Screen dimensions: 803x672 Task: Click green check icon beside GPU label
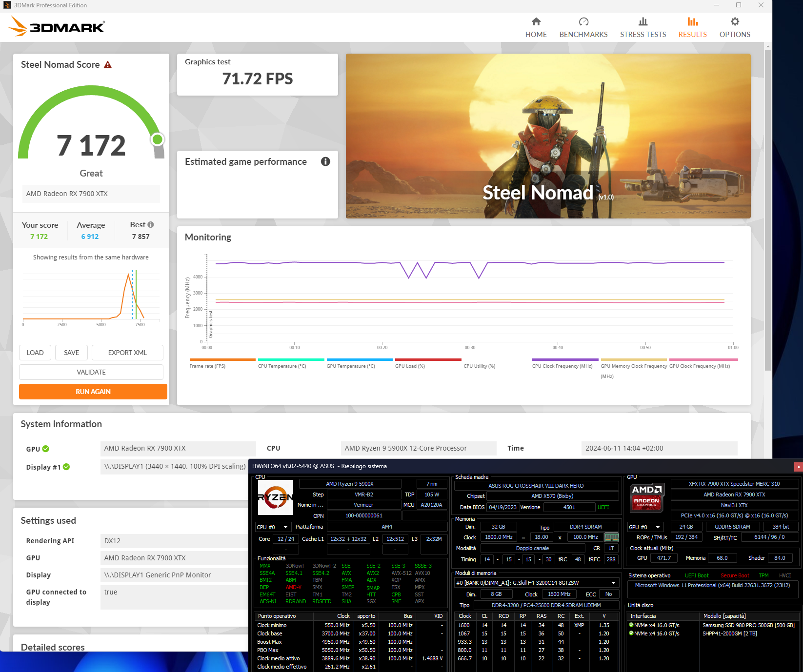[45, 449]
